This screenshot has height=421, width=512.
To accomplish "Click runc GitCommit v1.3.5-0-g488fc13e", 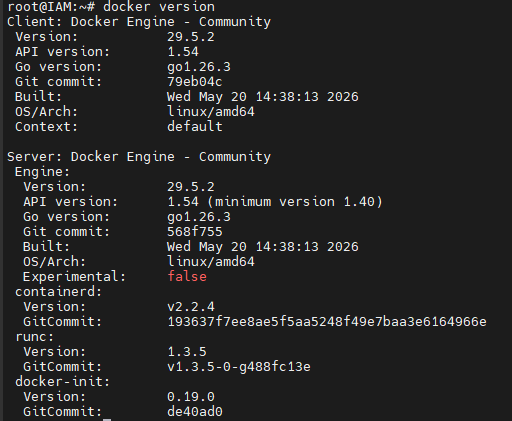I will [x=239, y=367].
